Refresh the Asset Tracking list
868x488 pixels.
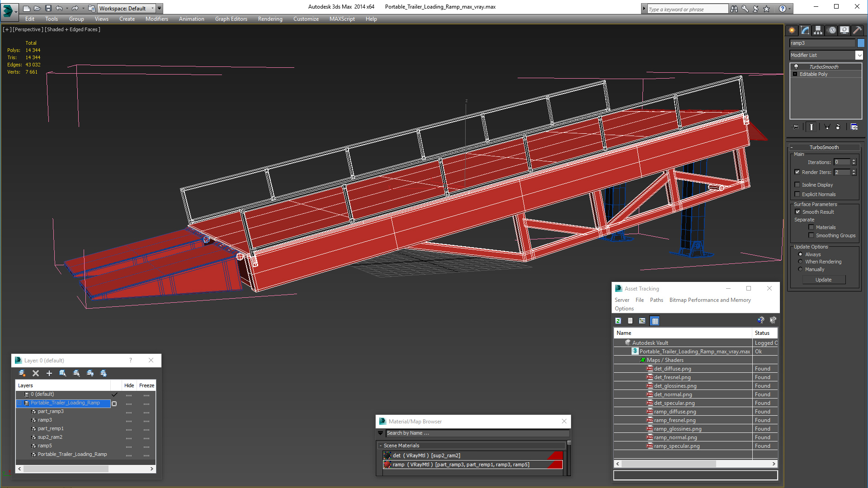pos(618,321)
